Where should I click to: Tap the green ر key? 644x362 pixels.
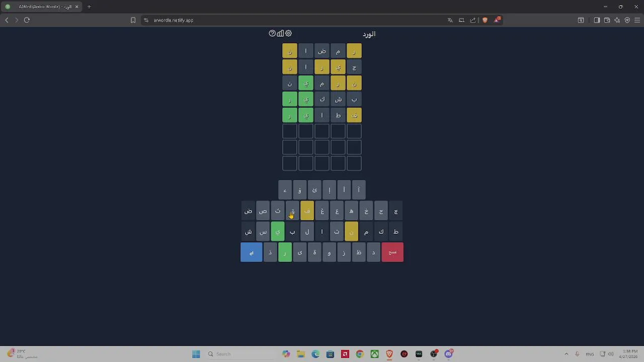[285, 252]
